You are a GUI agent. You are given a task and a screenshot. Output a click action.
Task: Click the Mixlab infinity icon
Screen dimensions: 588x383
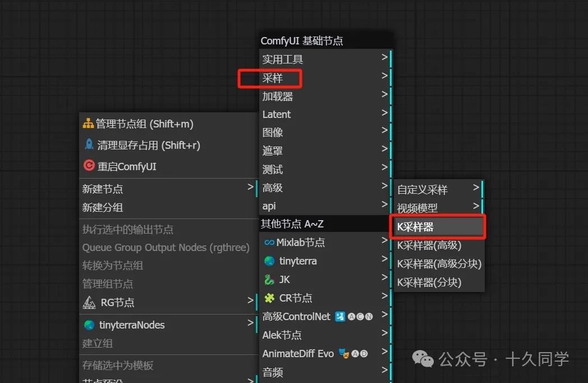(x=269, y=243)
